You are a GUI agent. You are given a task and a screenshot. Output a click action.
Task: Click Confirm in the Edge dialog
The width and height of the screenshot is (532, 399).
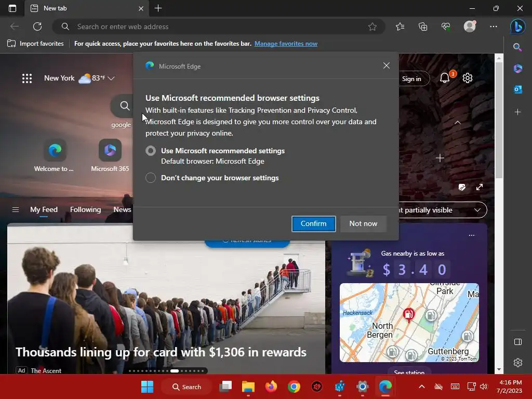[x=313, y=223]
